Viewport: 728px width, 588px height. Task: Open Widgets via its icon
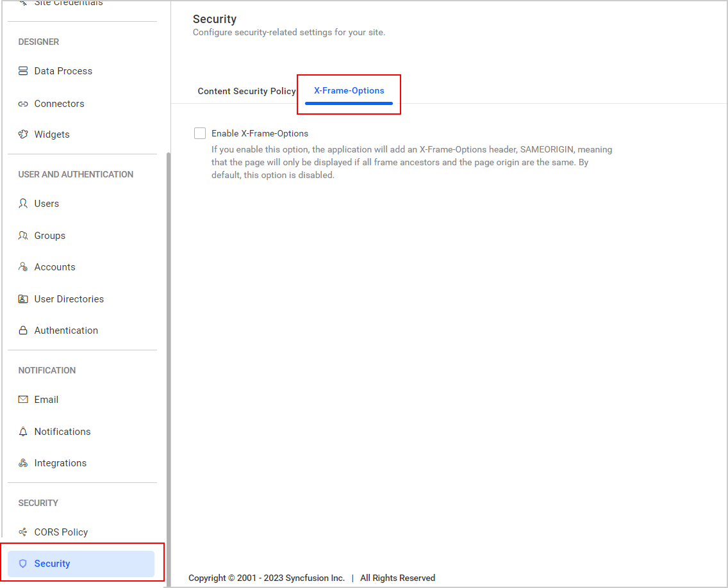coord(23,134)
